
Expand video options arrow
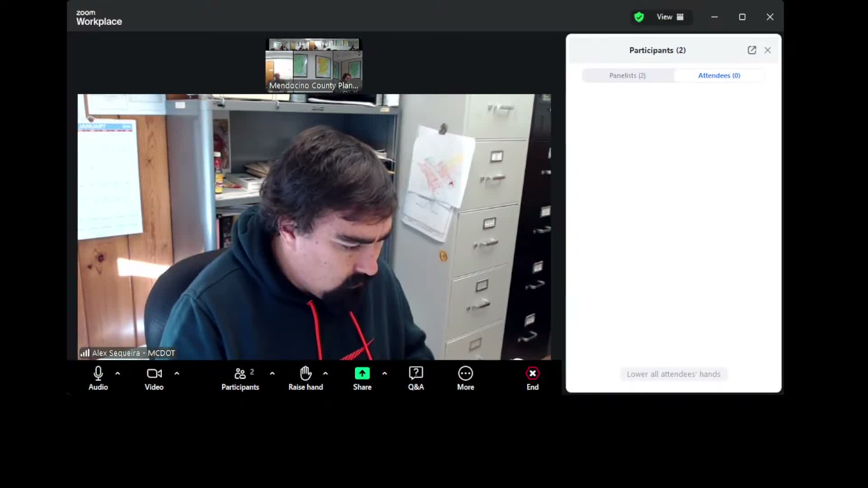click(177, 374)
